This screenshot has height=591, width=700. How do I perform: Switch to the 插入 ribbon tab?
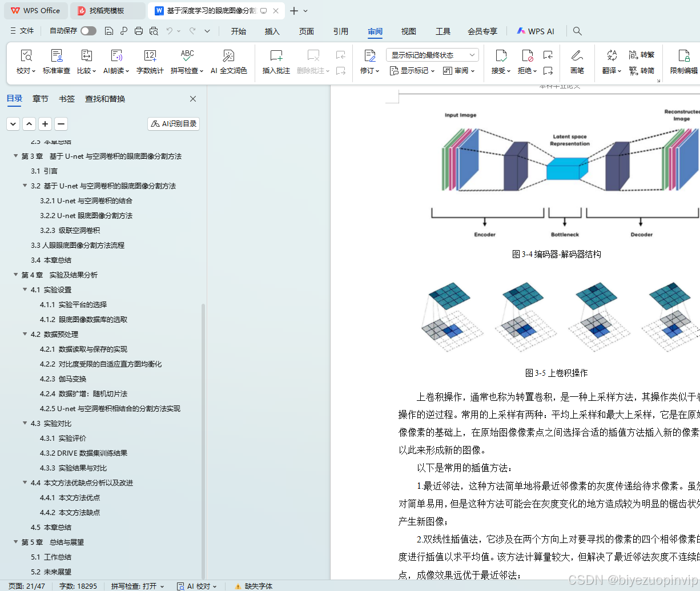[272, 31]
